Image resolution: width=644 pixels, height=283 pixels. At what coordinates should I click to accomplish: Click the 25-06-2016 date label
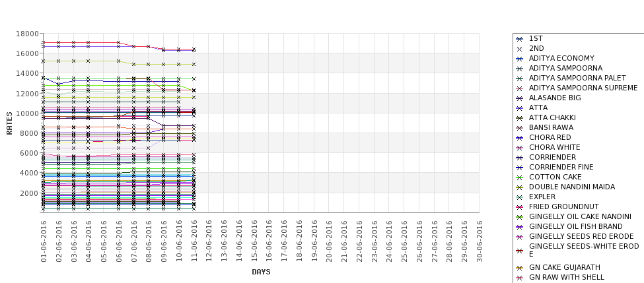coord(404,241)
